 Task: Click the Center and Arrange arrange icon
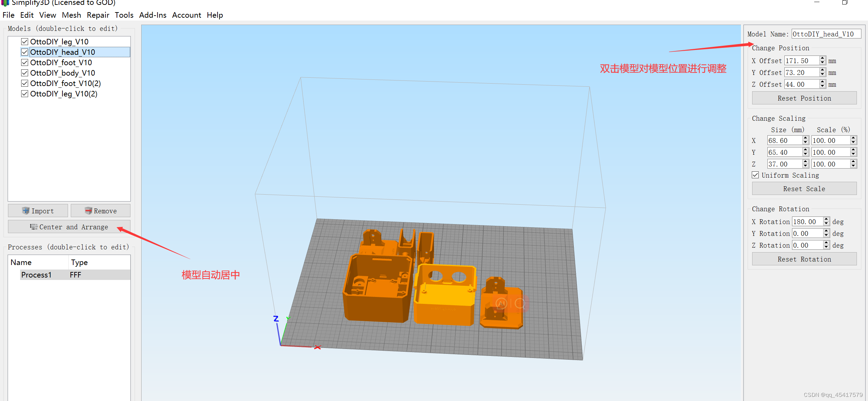point(33,227)
